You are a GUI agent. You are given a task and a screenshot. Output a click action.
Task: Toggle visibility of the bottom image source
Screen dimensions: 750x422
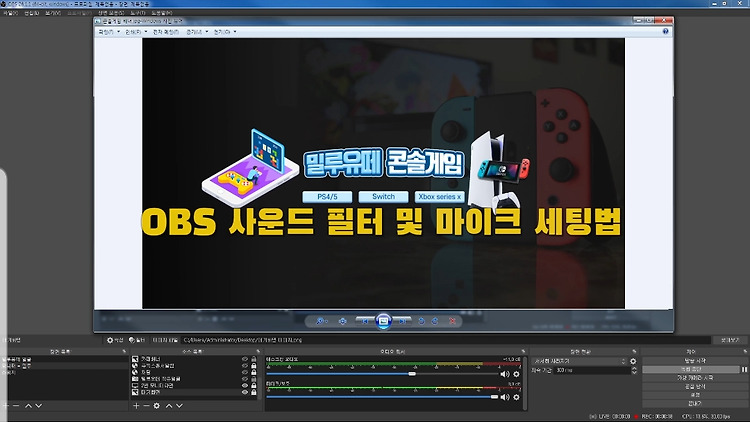[x=245, y=392]
